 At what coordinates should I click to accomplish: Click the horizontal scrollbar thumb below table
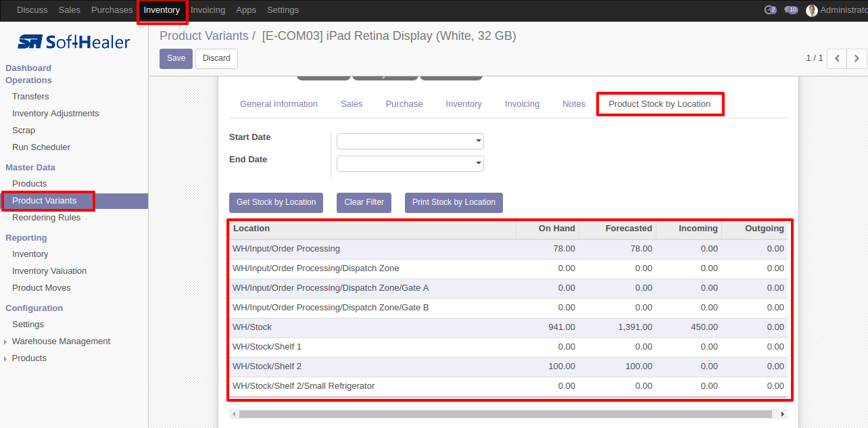click(x=506, y=414)
